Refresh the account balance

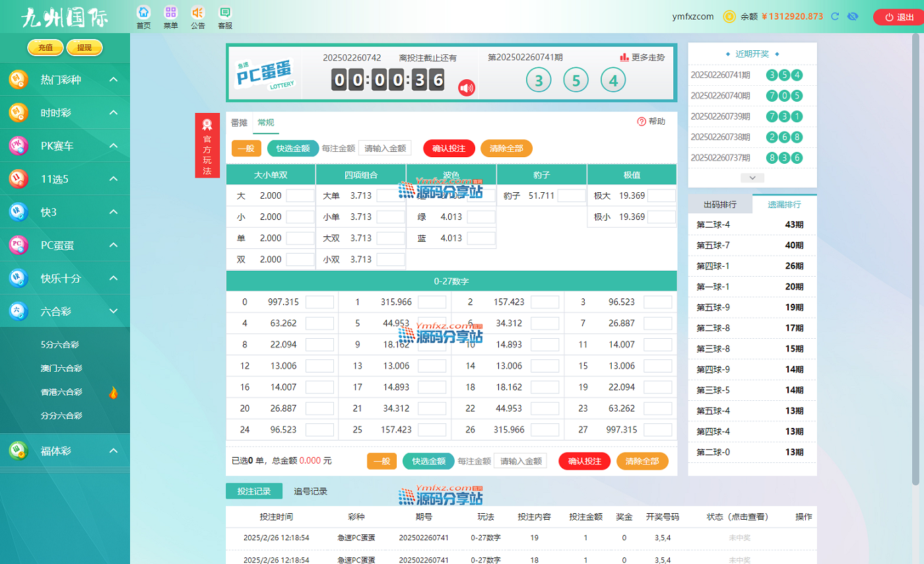click(x=835, y=17)
